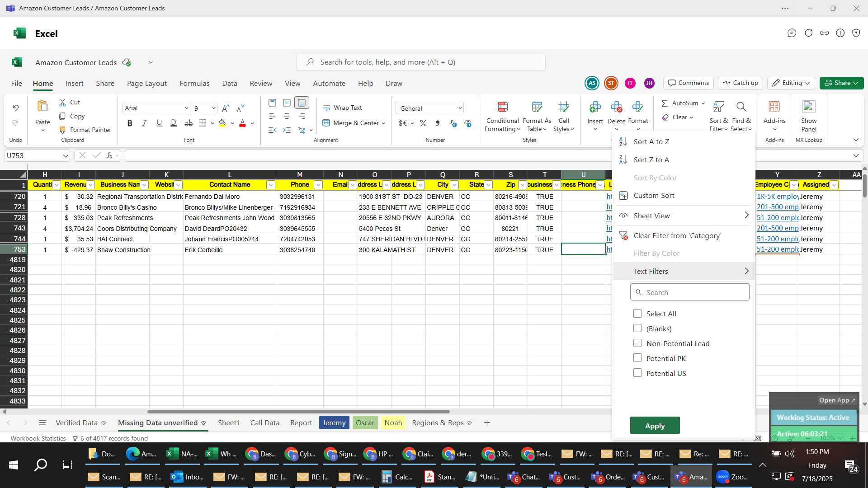This screenshot has width=868, height=488.
Task: Click Open App button in overlay
Action: click(837, 400)
